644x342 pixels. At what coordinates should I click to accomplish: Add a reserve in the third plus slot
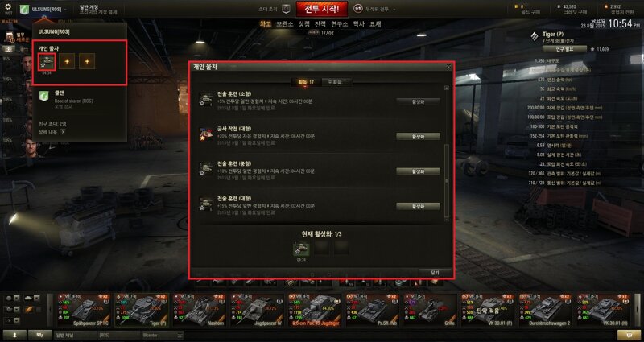tap(87, 61)
